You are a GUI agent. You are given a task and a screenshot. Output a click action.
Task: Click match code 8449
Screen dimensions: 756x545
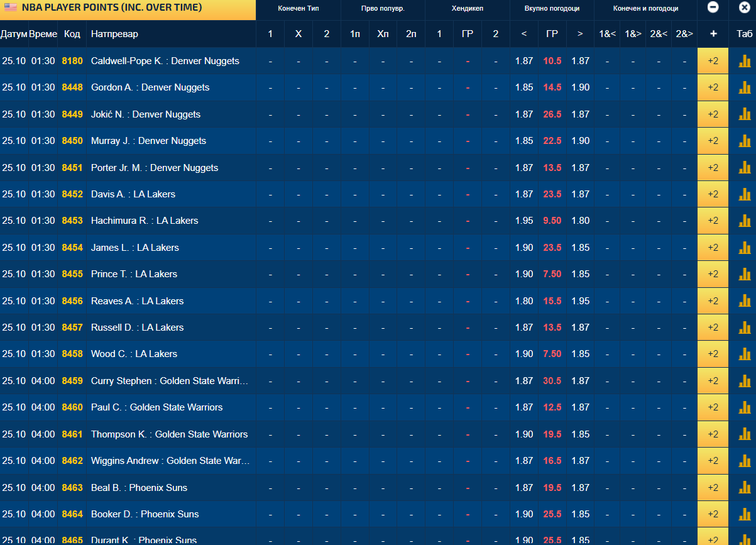72,114
